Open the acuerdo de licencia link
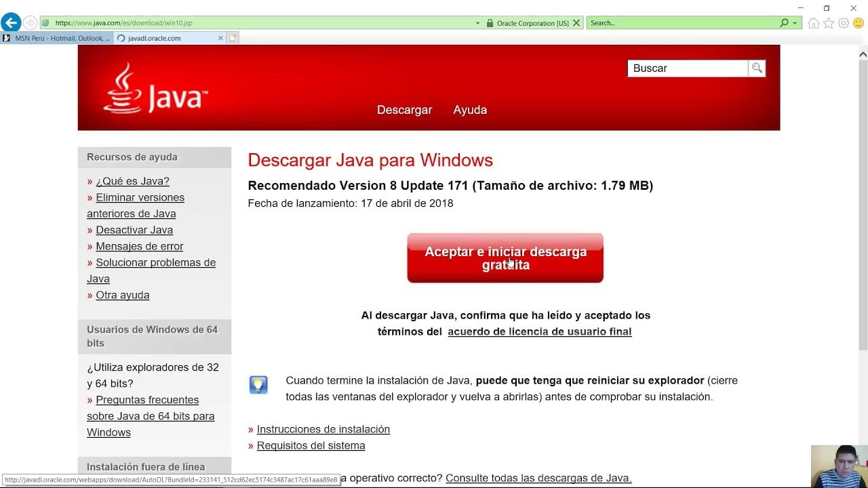 tap(539, 331)
